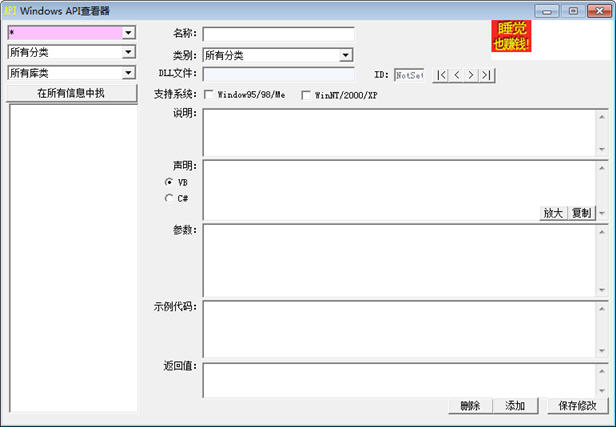616x427 pixels.
Task: Open the red 睡觉也赚钱 advertisement banner
Action: 511,36
